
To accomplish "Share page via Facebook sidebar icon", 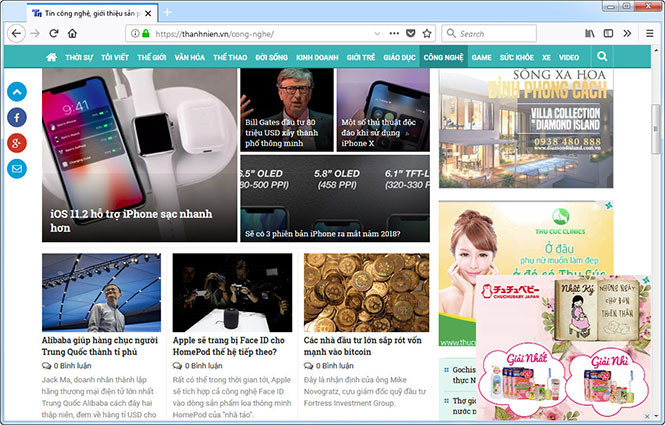I will pyautogui.click(x=16, y=118).
